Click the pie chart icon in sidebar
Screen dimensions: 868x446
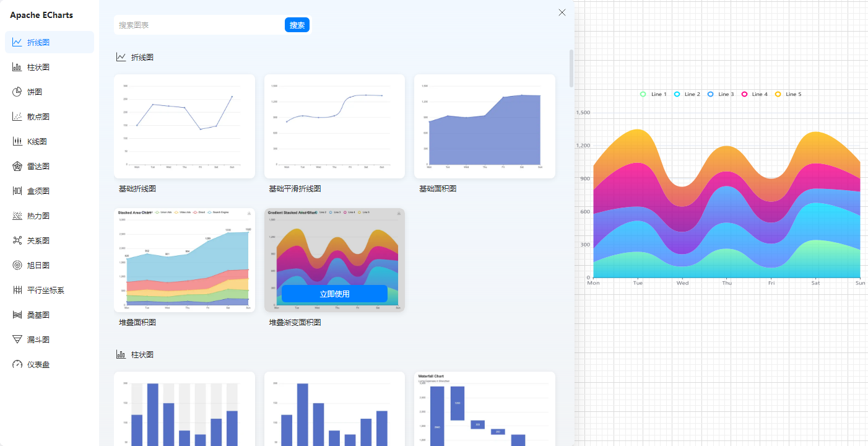[17, 92]
